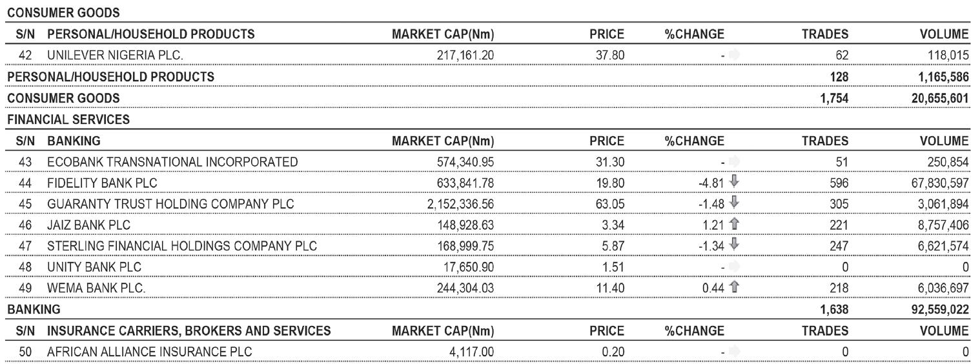Click the no-change arrow in Ecobank Transnational row

(x=735, y=162)
